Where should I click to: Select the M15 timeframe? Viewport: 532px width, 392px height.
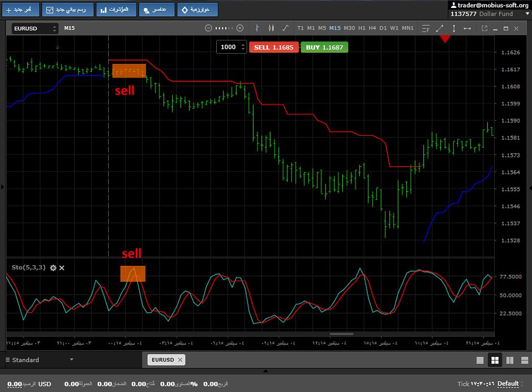[335, 28]
